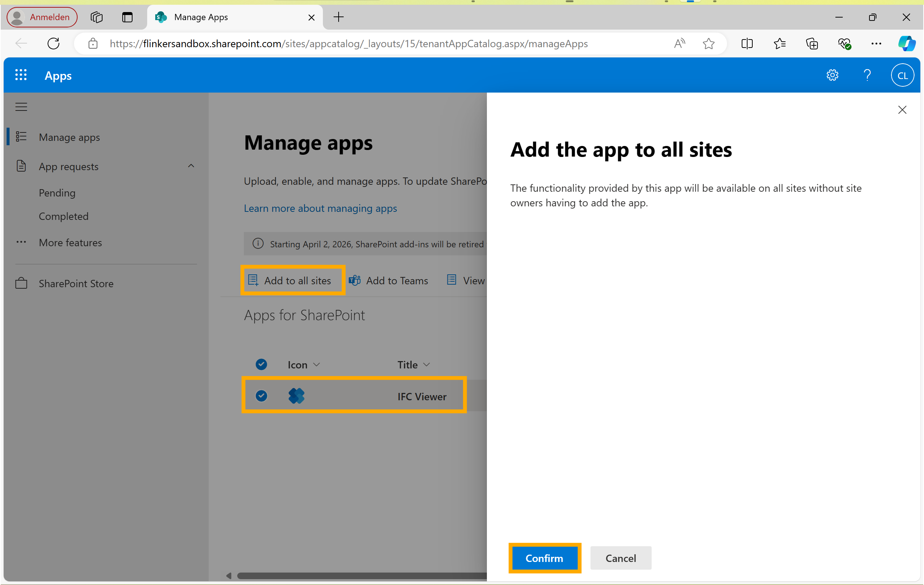Open App requests in sidebar
This screenshot has height=585, width=924.
click(69, 166)
